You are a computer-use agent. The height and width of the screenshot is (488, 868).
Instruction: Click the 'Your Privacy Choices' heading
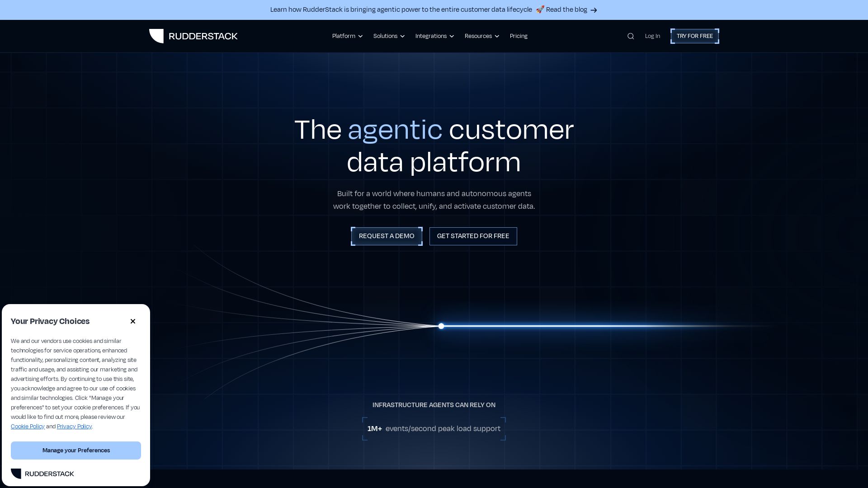pos(50,321)
